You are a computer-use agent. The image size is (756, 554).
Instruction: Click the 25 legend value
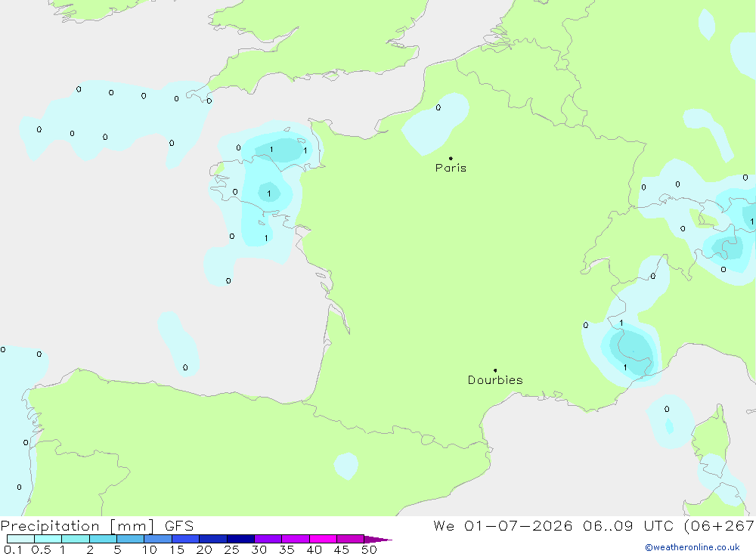[x=232, y=549]
